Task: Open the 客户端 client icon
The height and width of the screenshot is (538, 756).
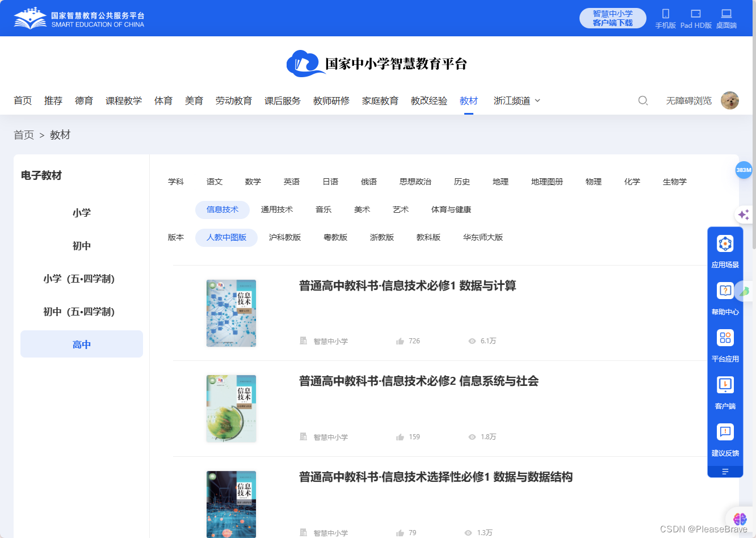Action: pos(725,385)
